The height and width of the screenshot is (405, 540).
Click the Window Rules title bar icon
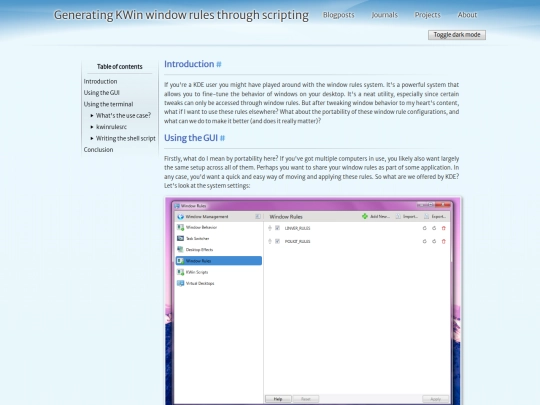pyautogui.click(x=177, y=206)
